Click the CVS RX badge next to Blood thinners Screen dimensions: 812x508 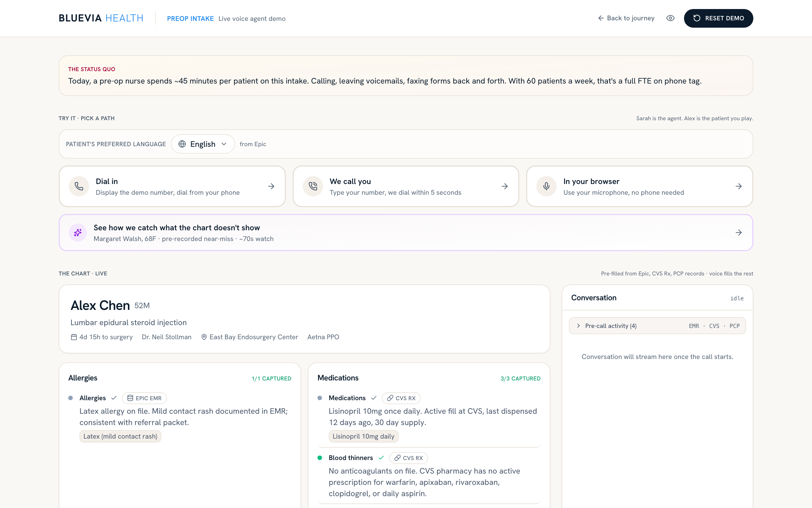[x=408, y=458]
